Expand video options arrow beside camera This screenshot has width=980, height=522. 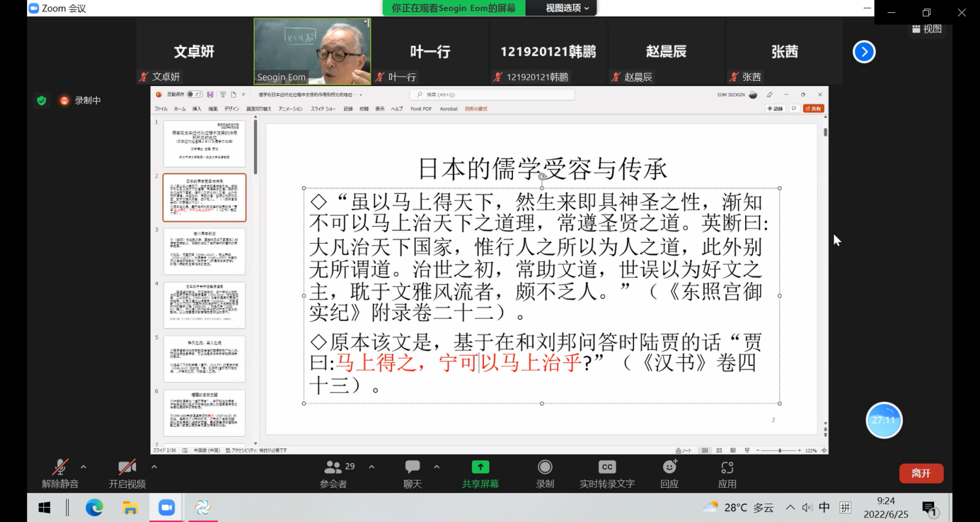[x=154, y=466]
